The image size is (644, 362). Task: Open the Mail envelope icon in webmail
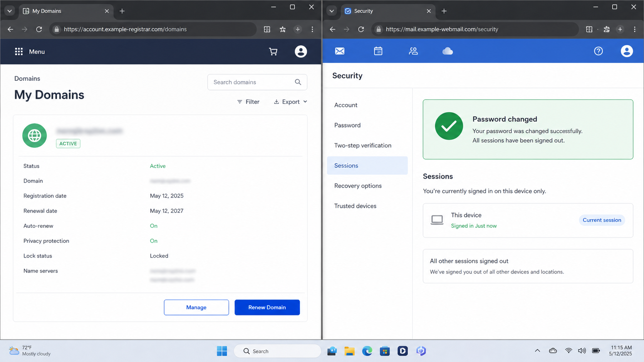pos(340,51)
